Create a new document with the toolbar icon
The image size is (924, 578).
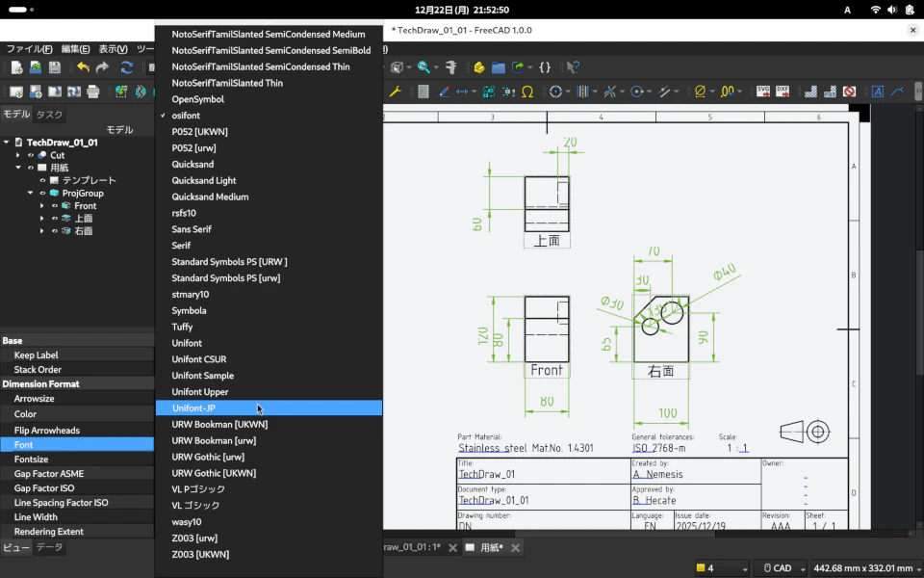coord(16,67)
